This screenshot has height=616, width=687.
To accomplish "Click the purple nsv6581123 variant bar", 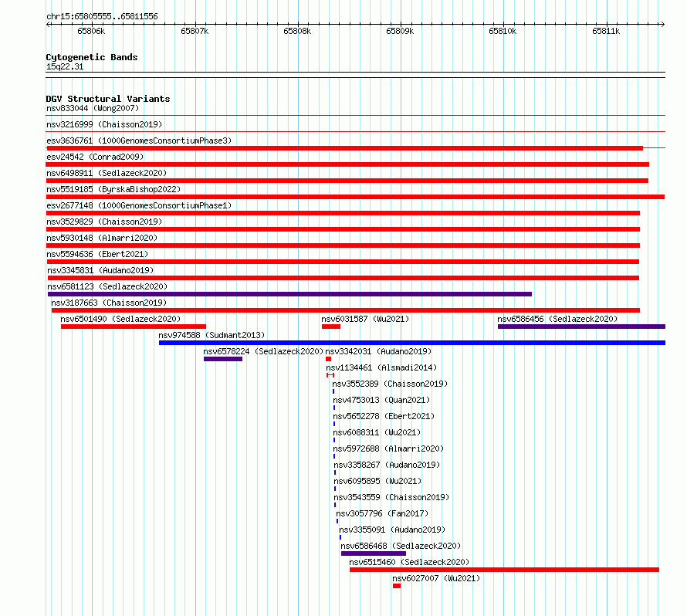I will (289, 294).
